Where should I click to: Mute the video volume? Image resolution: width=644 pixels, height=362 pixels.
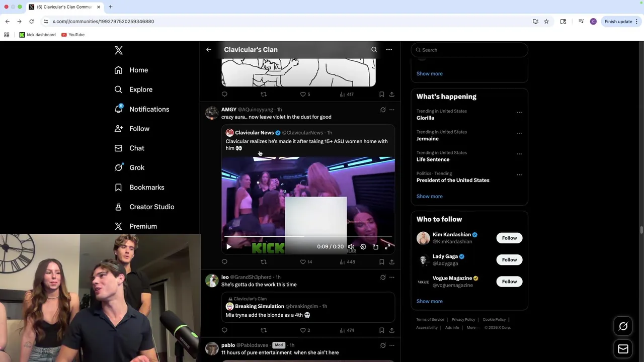pos(351,247)
